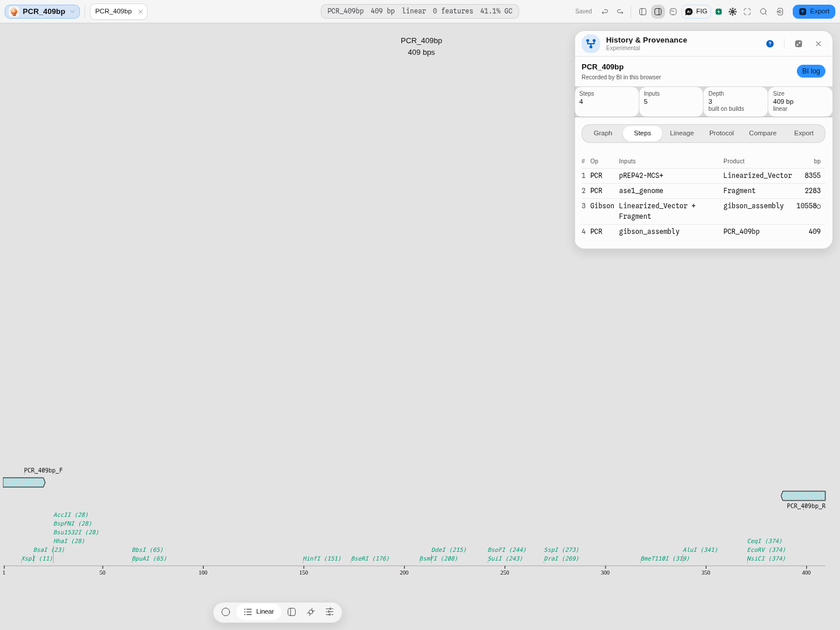Open the search magnifier icon
The image size is (840, 630).
(764, 12)
